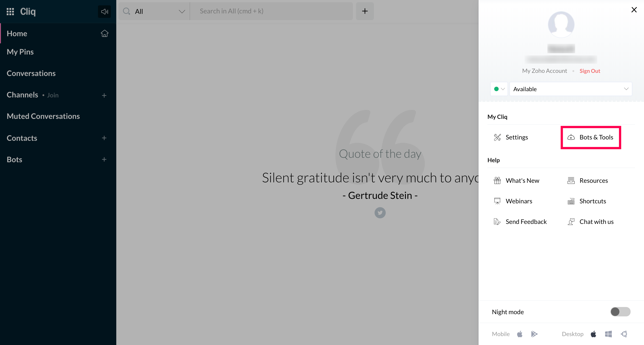Click the Resources stack icon
This screenshot has height=345, width=644.
pos(571,180)
